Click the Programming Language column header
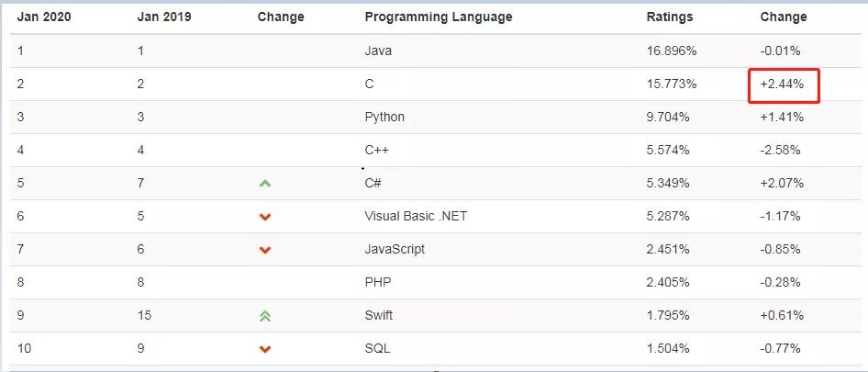 coord(438,17)
